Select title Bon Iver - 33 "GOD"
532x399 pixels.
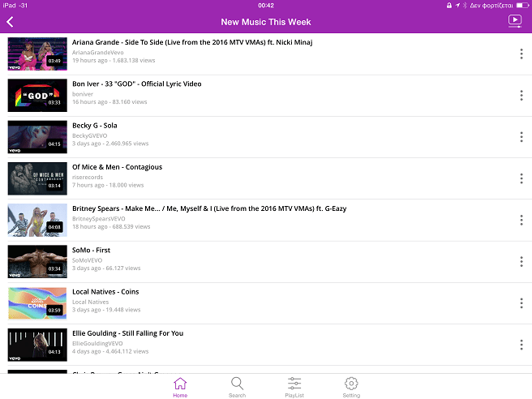[137, 84]
